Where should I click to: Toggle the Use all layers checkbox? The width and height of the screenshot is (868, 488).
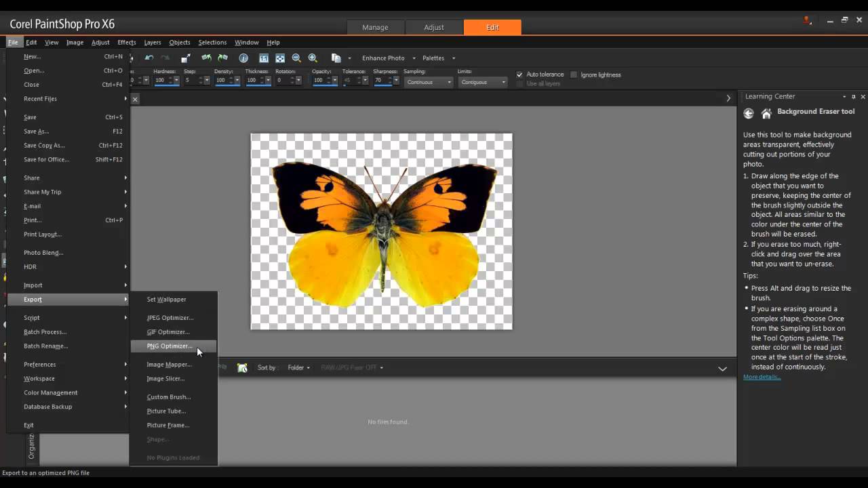519,83
